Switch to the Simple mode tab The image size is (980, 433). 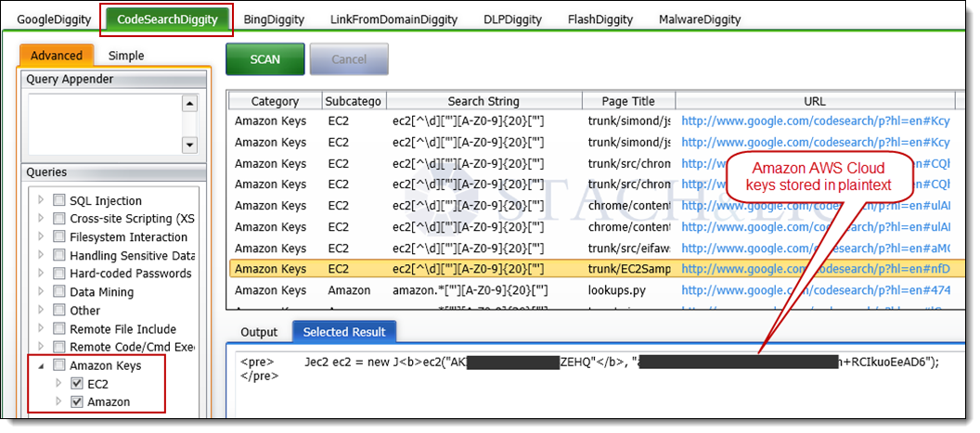tap(126, 56)
